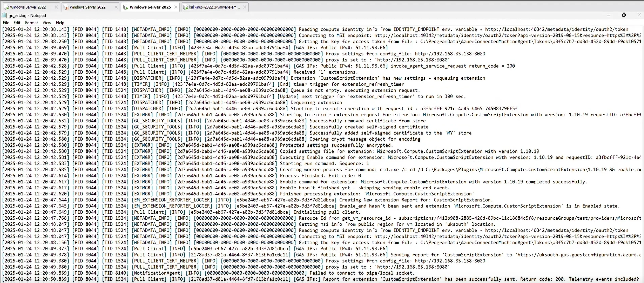The image size is (644, 283).
Task: Close the kali-linux-2022.3 VM tab
Action: (x=245, y=7)
